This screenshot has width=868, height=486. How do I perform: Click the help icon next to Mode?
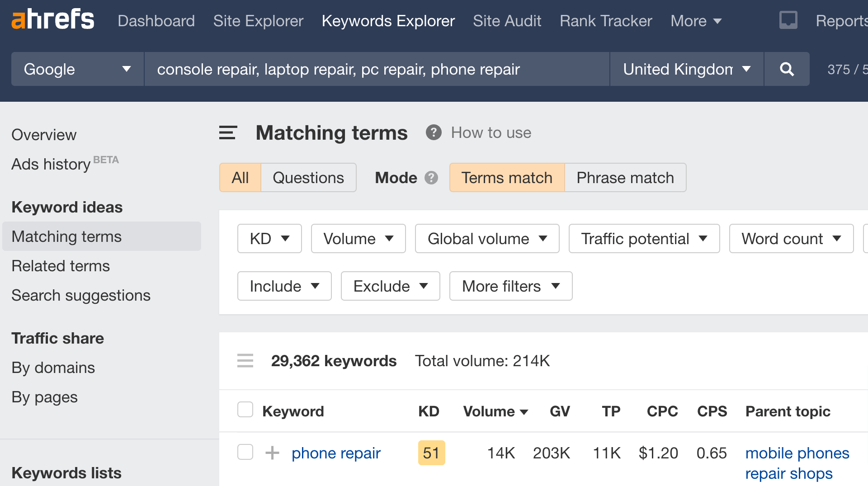[431, 178]
